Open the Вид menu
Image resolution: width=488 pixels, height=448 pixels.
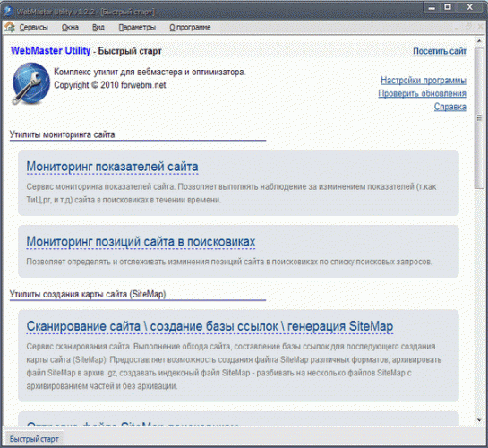(x=98, y=28)
